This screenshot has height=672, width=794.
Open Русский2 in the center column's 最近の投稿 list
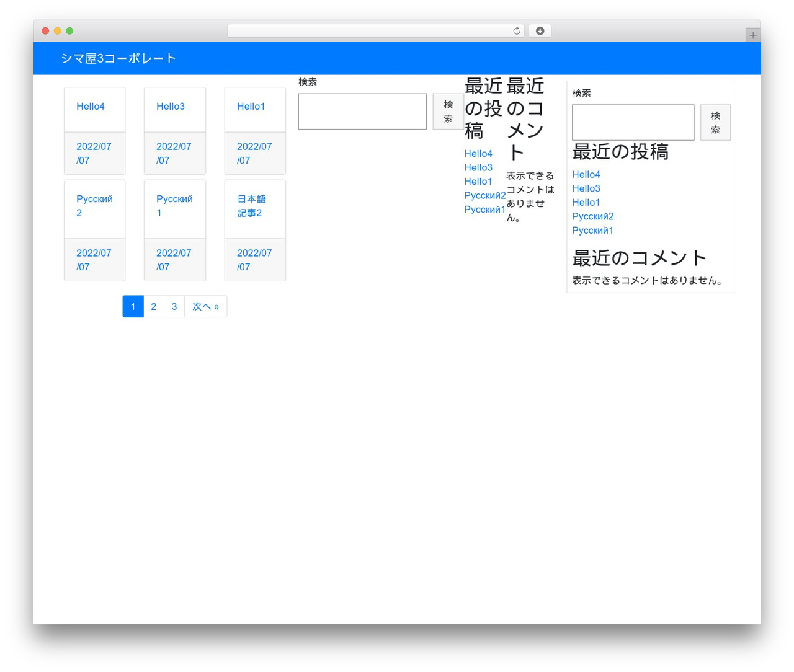tap(485, 195)
